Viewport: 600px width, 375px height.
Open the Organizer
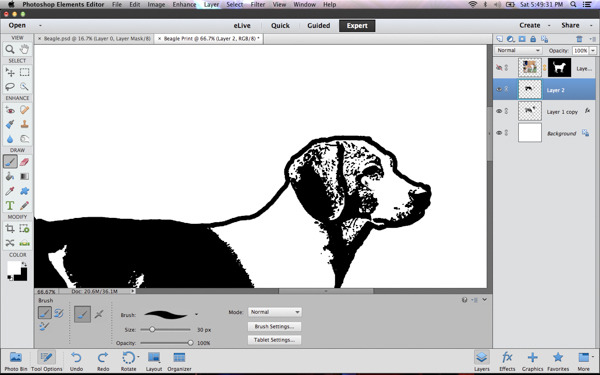click(179, 362)
